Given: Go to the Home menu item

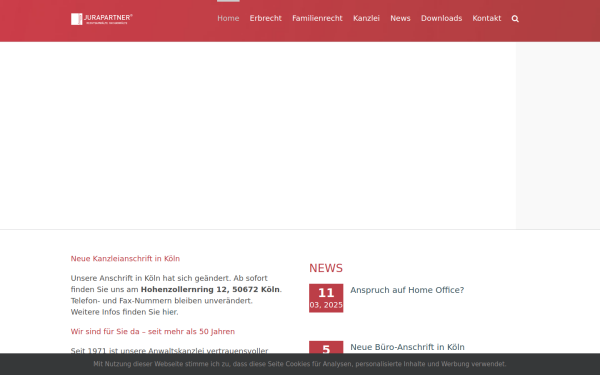Looking at the screenshot, I should pos(228,18).
